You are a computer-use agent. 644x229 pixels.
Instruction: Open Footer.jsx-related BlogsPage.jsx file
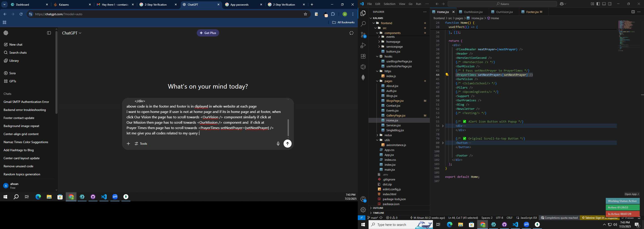point(395,101)
